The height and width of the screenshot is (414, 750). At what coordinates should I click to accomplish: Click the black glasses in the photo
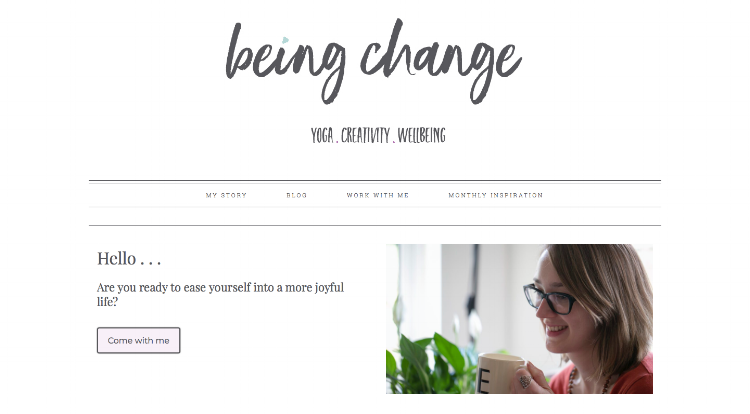pos(550,298)
